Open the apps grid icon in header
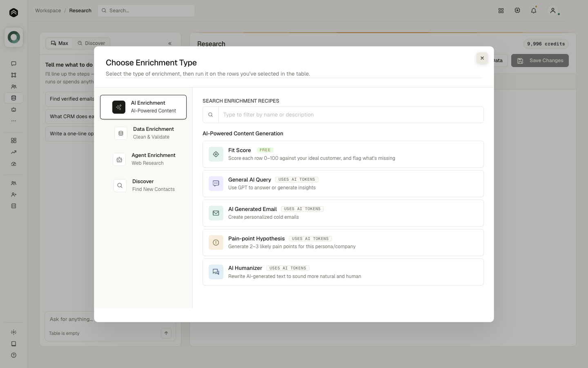Viewport: 588px width, 368px height. coord(501,11)
